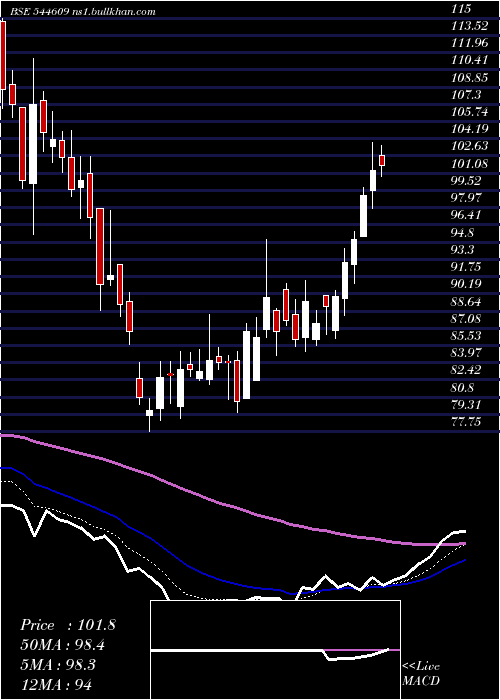Select the first red candlestick at chart's left edge
The image size is (500, 700).
pos(3,55)
